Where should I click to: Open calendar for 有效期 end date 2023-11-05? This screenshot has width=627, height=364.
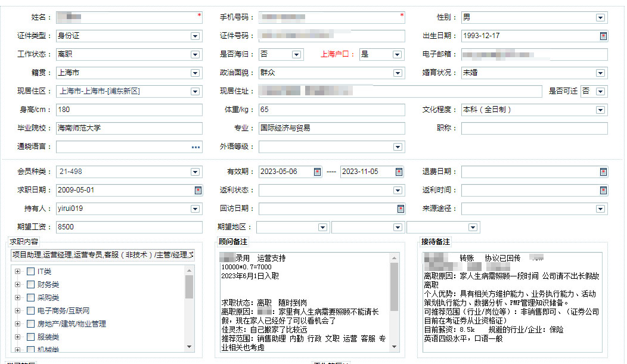(399, 172)
